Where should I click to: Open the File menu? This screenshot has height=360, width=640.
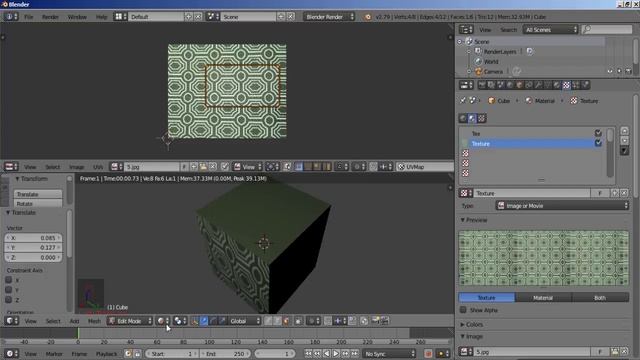click(x=29, y=17)
